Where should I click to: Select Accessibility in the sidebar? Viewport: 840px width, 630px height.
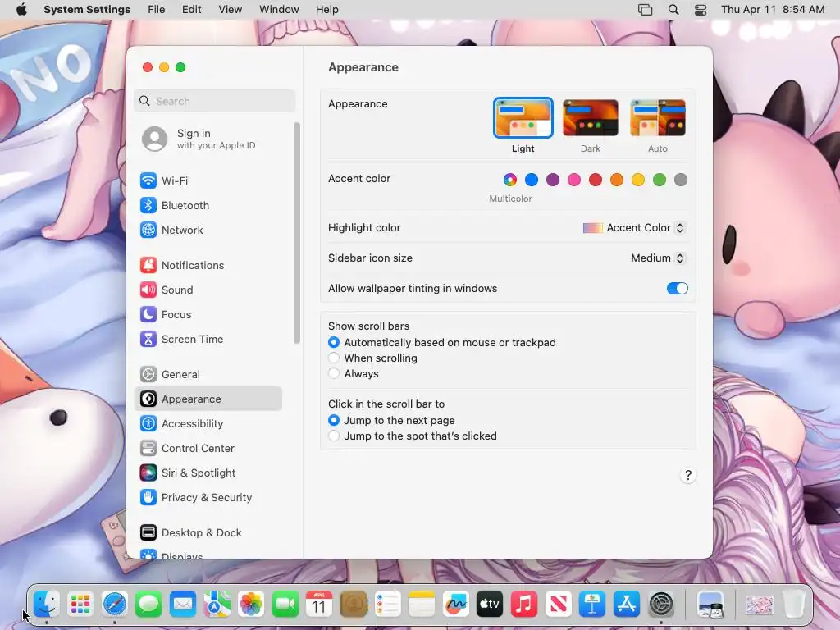click(208, 424)
